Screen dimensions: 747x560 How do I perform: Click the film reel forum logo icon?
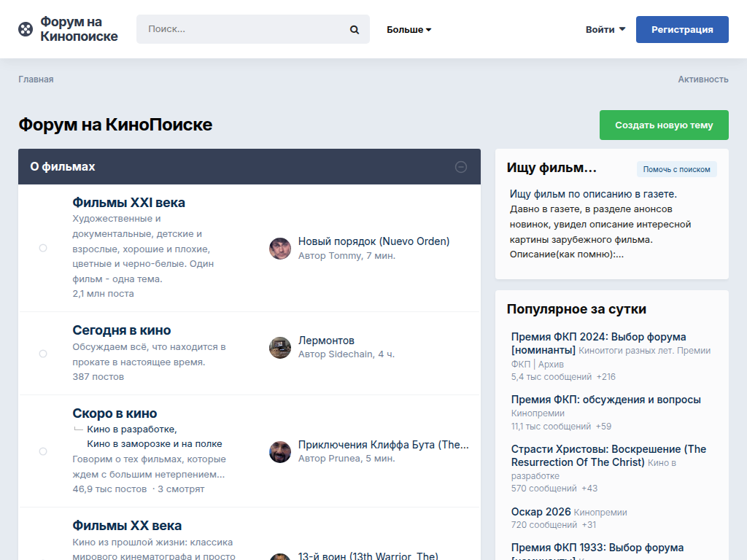click(26, 29)
